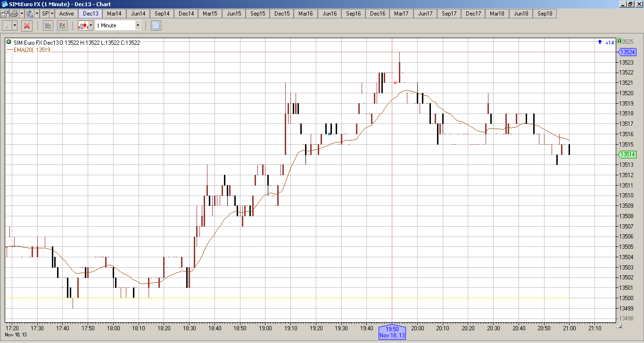Viewport: 644px width, 343px height.
Task: Open the 1 Minute interval combo box
Action: click(x=118, y=25)
